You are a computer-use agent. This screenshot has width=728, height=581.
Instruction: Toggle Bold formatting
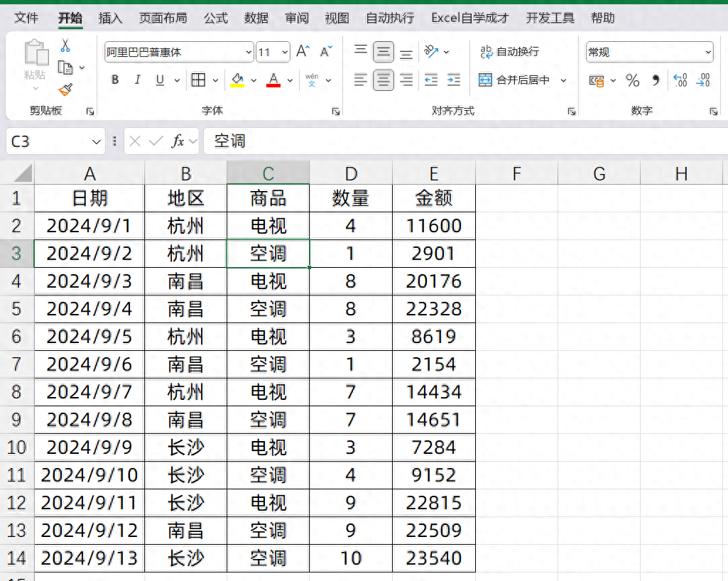pyautogui.click(x=115, y=80)
